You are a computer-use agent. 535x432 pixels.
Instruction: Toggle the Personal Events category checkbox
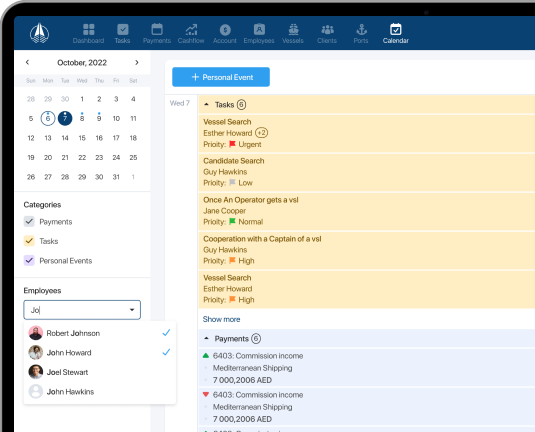coord(29,260)
